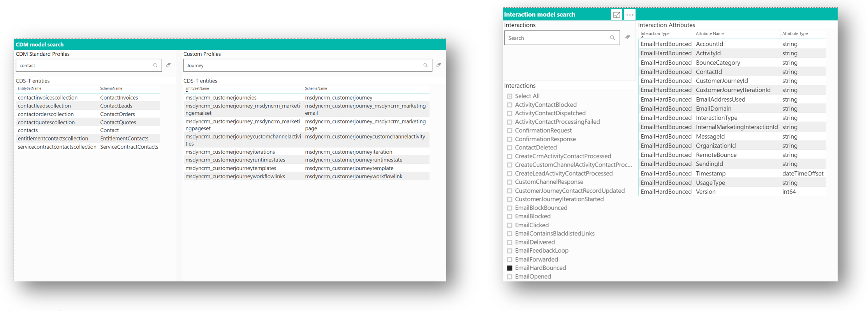Clear the CDM Standard Profiles search with eraser icon

(x=169, y=65)
